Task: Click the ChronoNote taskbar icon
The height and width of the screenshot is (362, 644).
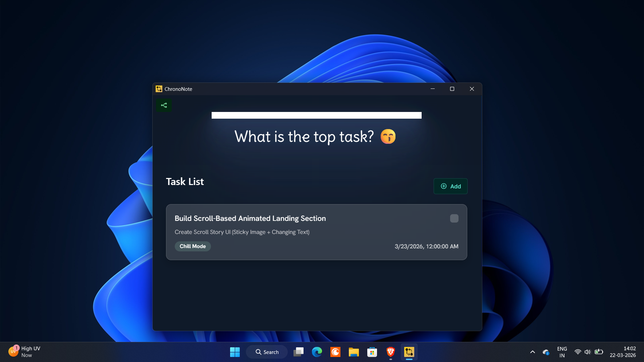Action: (x=409, y=352)
